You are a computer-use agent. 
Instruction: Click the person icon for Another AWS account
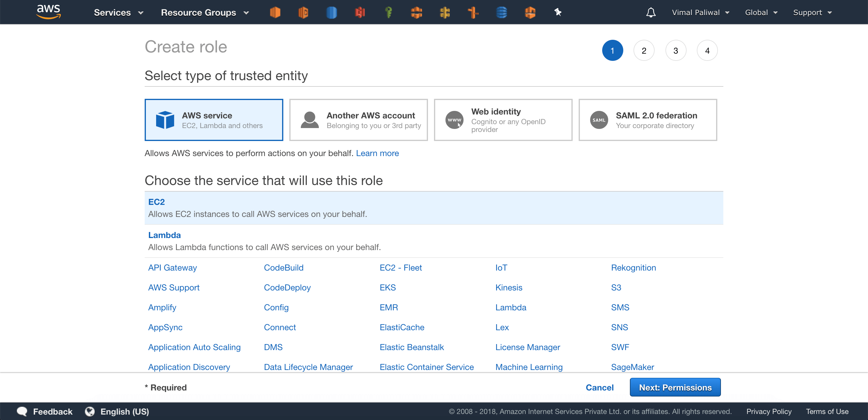pos(310,120)
